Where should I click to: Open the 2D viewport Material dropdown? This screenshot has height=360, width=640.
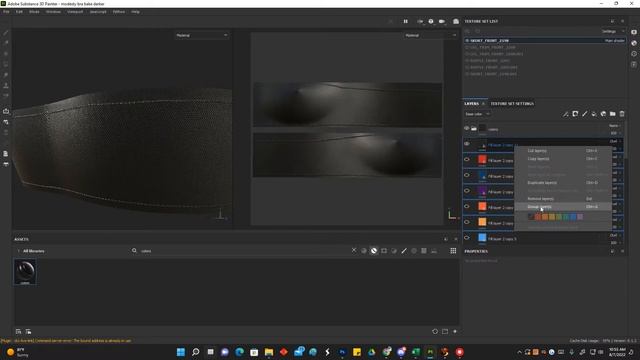(431, 36)
